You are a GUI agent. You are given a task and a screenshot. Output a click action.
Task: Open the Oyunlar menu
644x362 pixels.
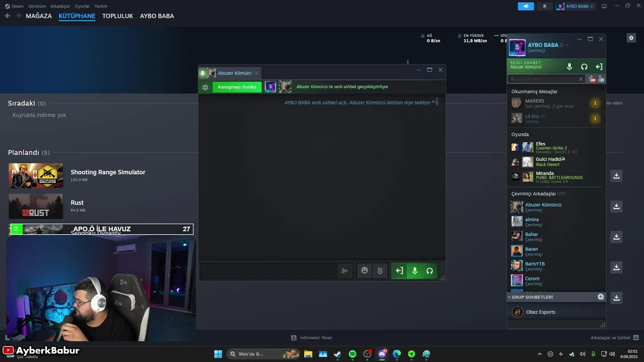pos(83,6)
